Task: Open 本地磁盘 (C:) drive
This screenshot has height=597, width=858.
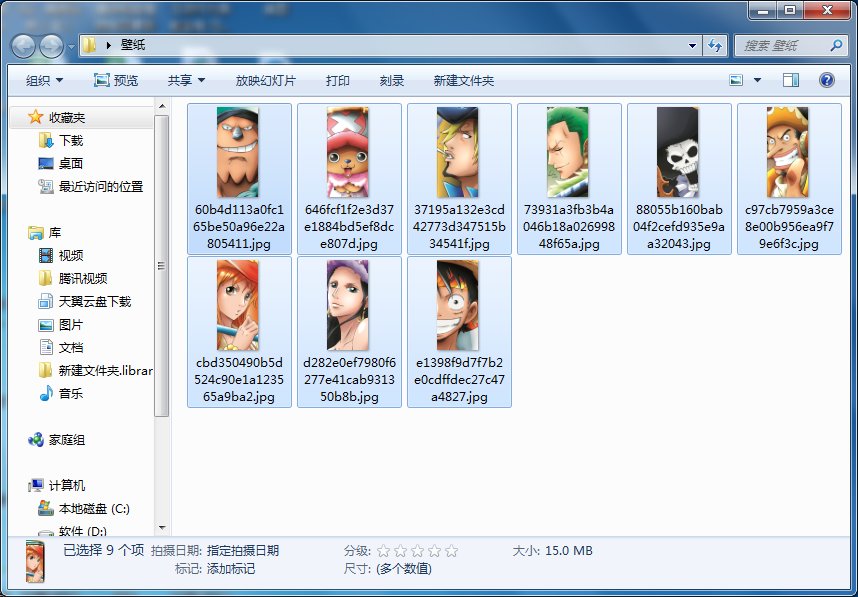Action: pos(94,508)
